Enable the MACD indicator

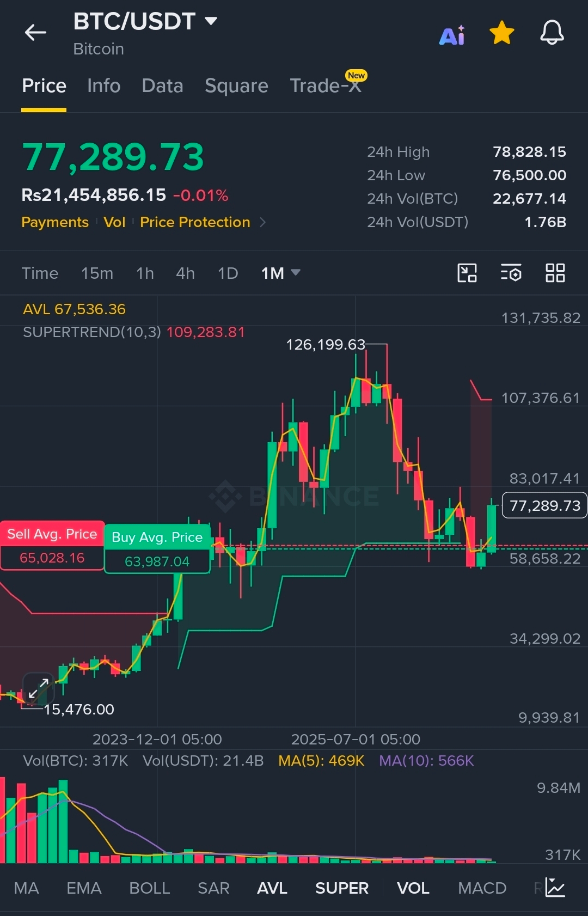coord(482,888)
